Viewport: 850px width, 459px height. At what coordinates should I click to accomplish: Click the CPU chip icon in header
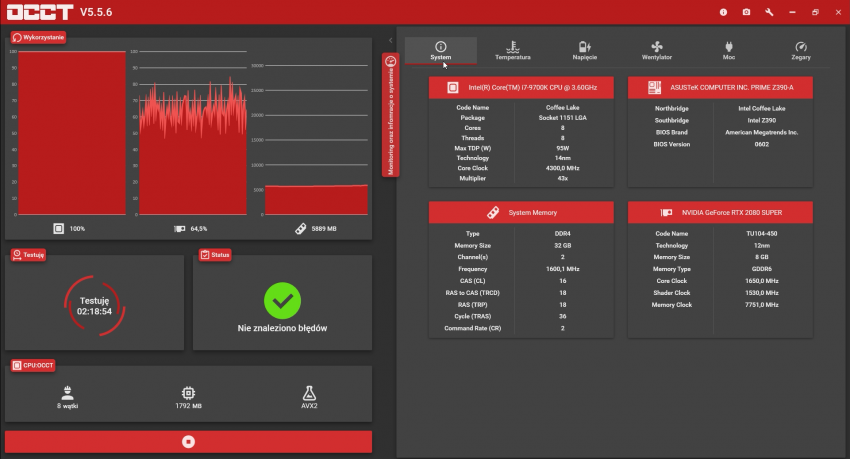point(453,87)
